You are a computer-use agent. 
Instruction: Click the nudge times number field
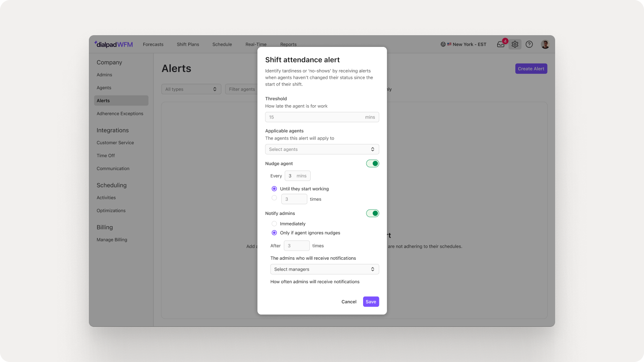[294, 199]
